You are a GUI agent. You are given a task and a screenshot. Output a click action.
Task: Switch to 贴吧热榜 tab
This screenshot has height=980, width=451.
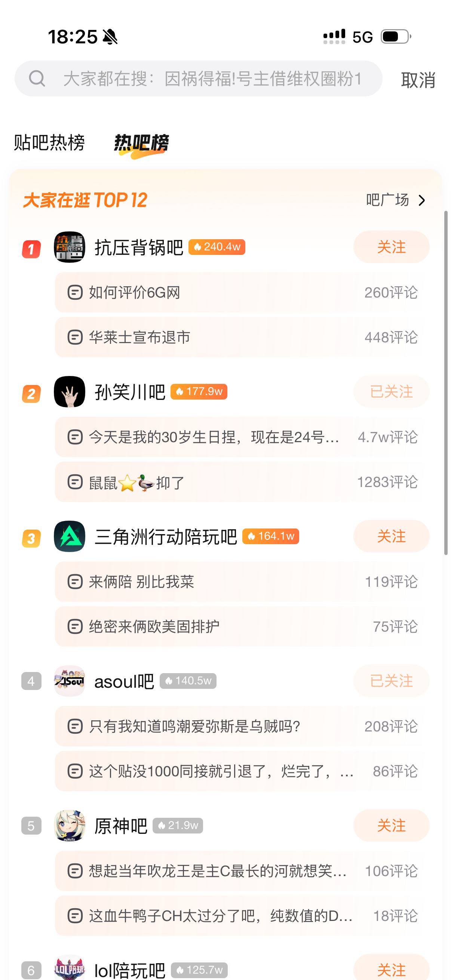[49, 143]
